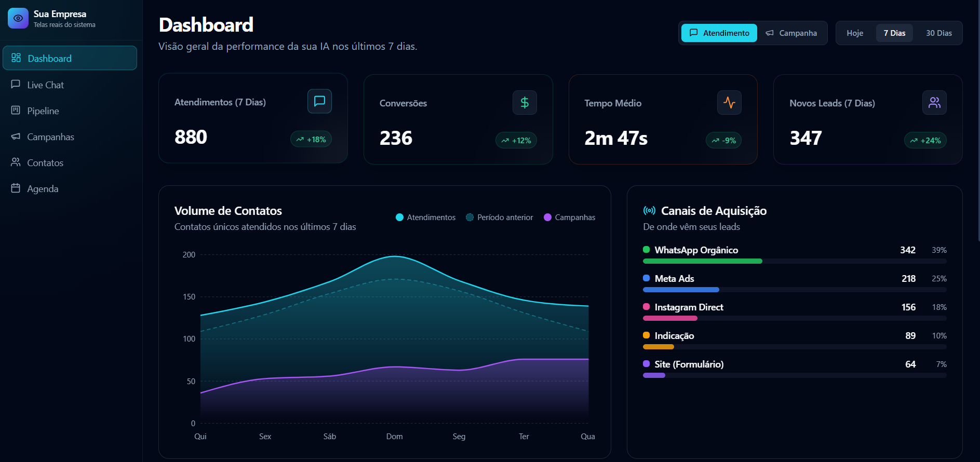Click the blue dot beside Meta Ads

pyautogui.click(x=646, y=278)
